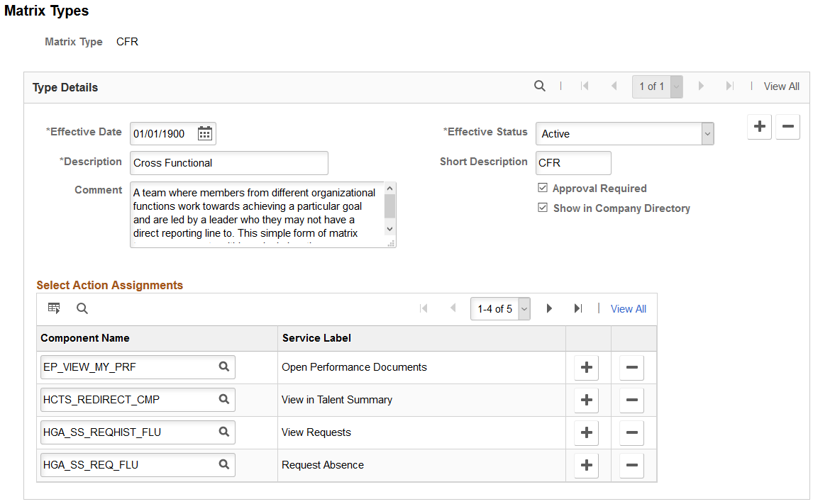
Task: Add row after Request Absence
Action: [x=587, y=465]
